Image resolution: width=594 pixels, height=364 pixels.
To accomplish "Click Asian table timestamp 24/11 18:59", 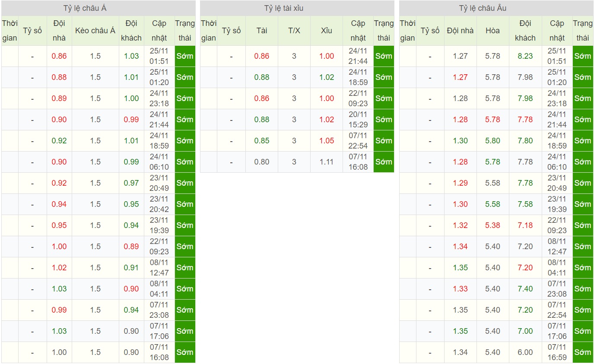I will (159, 141).
